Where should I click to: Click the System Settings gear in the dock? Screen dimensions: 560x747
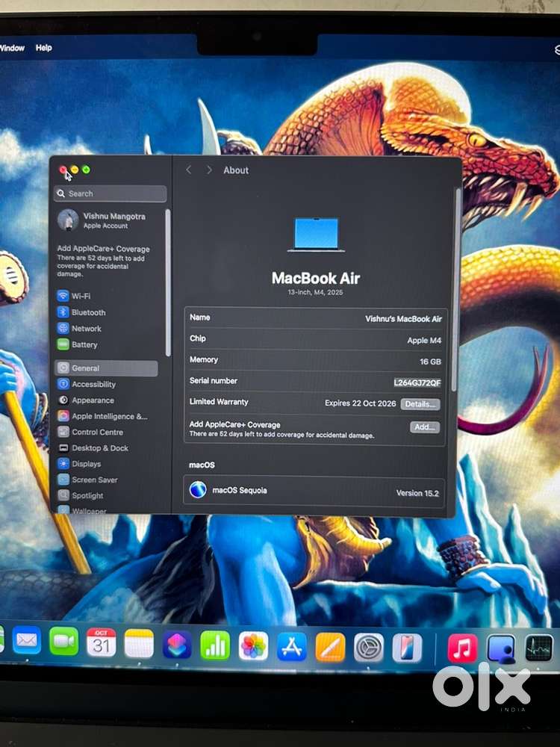pos(369,648)
